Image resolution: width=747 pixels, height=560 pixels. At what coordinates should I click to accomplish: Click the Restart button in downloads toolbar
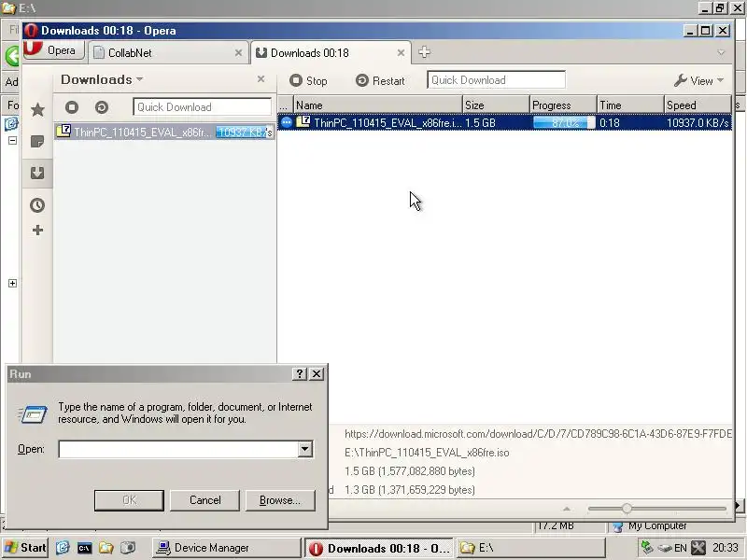coord(380,80)
